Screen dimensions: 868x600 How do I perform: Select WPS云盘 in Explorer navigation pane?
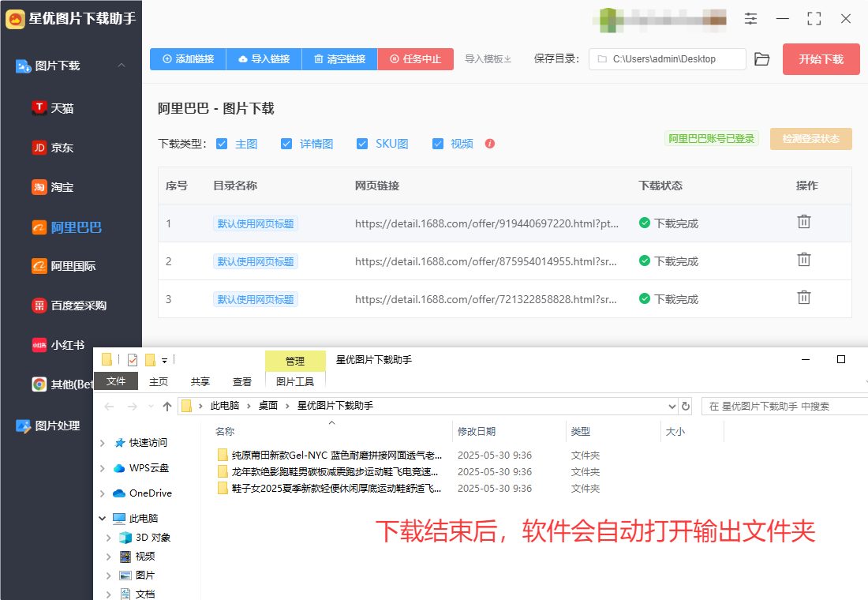[x=141, y=468]
